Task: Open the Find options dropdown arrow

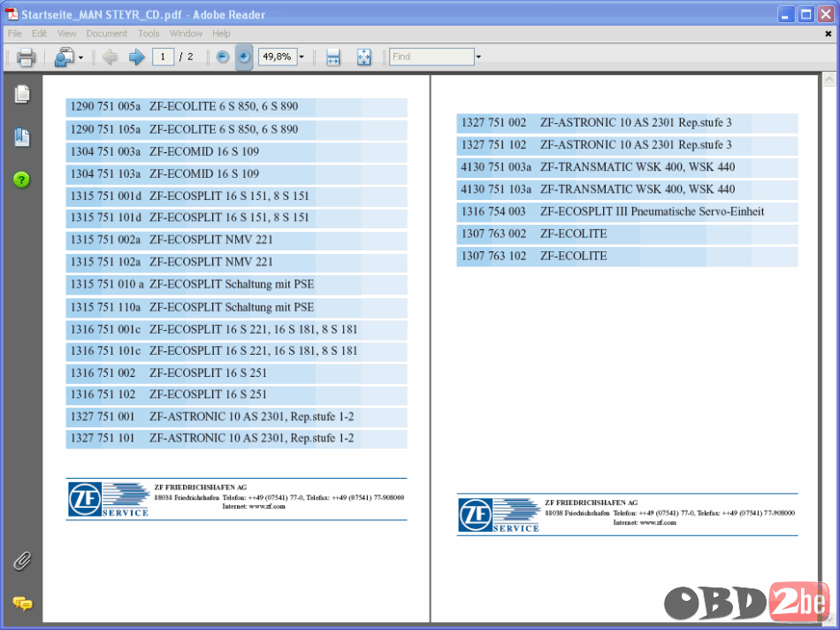Action: [478, 57]
